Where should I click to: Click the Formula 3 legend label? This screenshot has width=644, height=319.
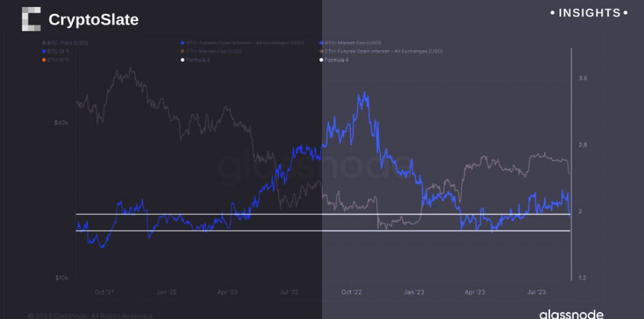pos(198,60)
